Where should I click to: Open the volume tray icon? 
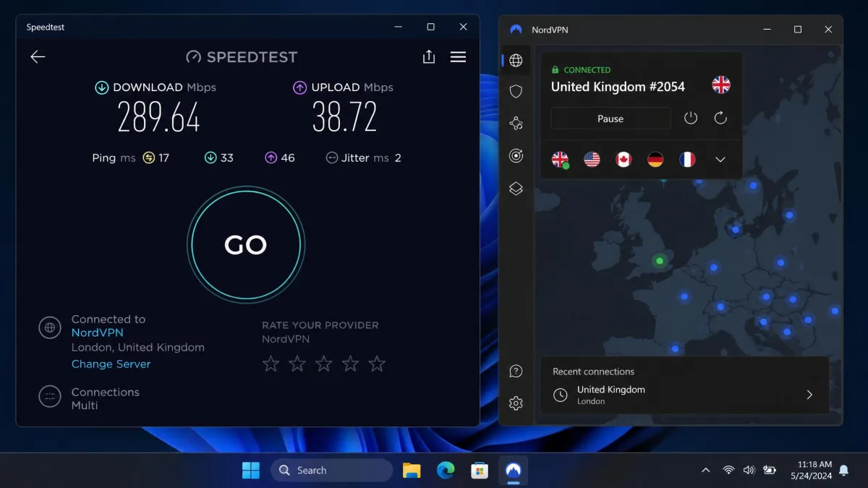[x=749, y=470]
